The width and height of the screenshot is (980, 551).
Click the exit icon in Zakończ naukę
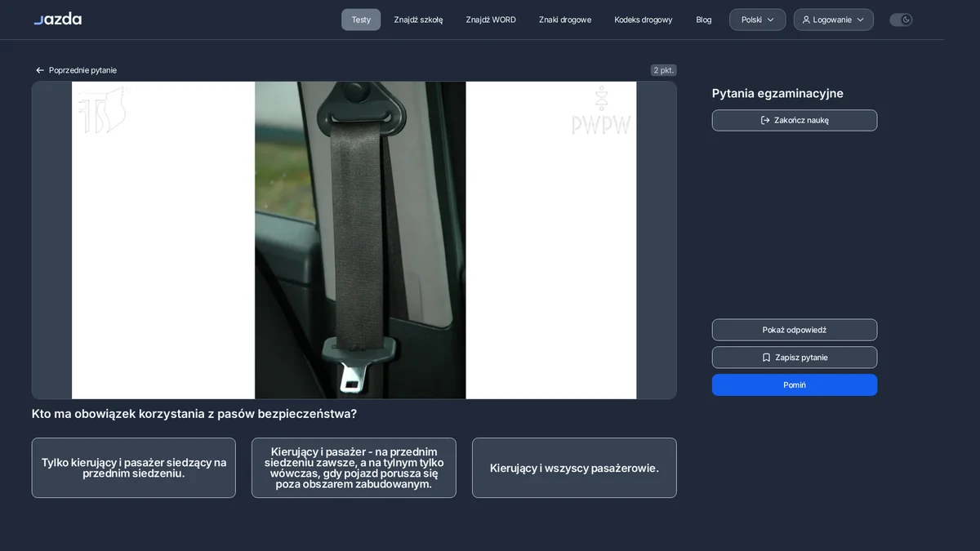coord(765,120)
